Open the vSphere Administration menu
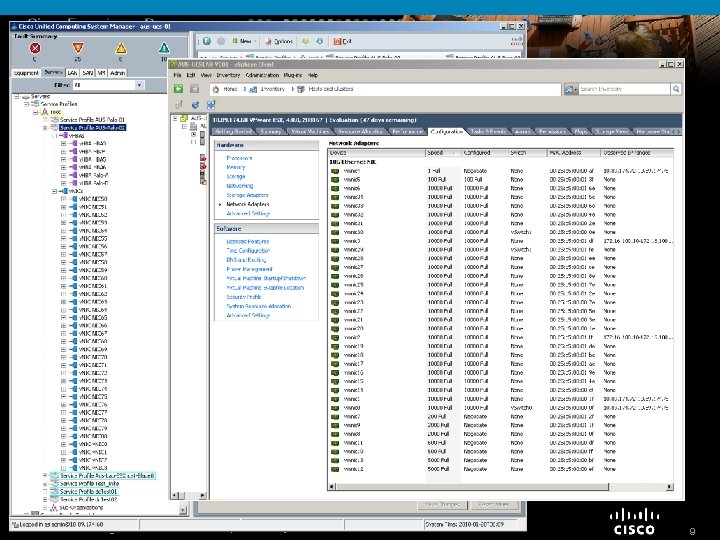The image size is (720, 540). point(262,75)
